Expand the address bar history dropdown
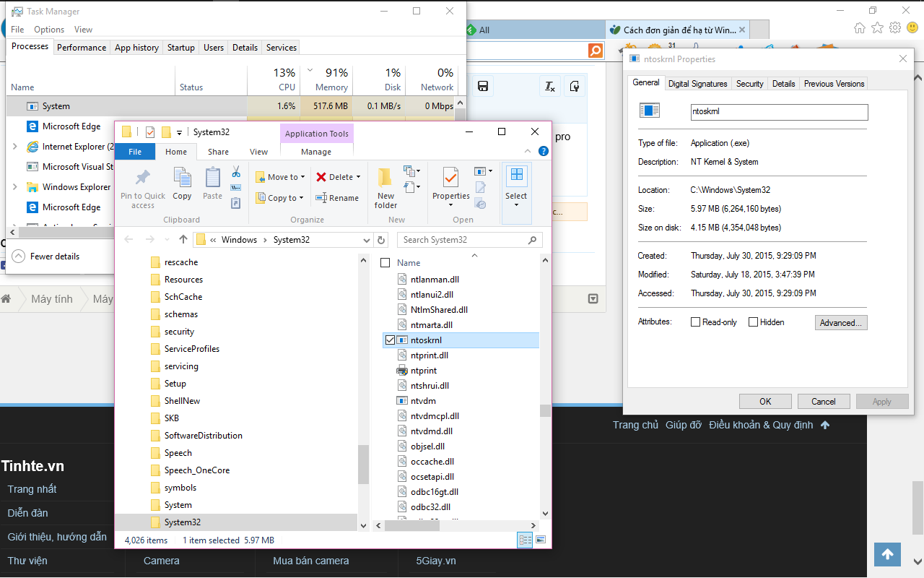Image resolution: width=924 pixels, height=578 pixels. tap(366, 240)
